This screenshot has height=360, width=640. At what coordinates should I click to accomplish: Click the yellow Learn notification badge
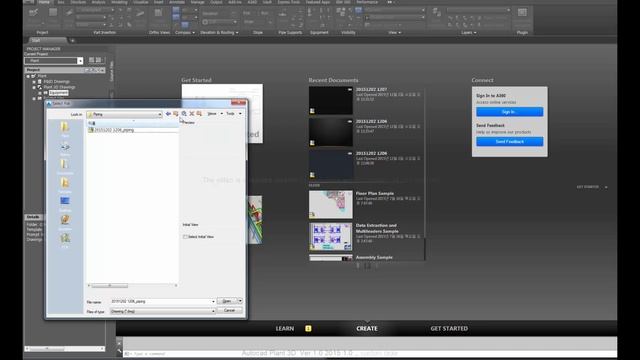click(x=308, y=329)
